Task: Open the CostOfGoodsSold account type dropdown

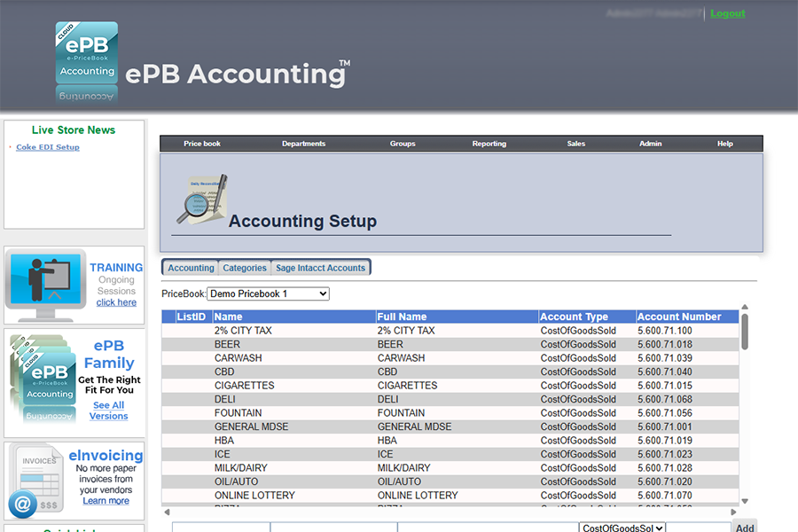Action: point(622,528)
